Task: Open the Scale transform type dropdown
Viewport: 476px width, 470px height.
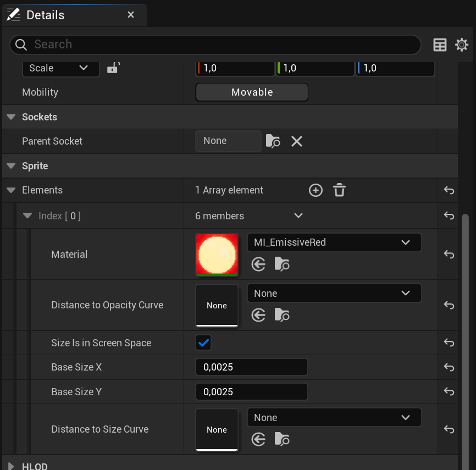Action: pyautogui.click(x=60, y=68)
